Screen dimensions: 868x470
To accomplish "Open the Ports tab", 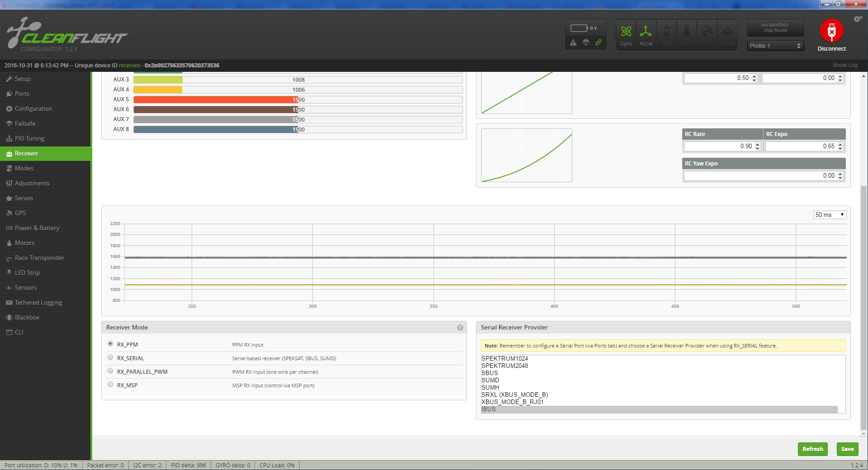I will tap(45, 94).
